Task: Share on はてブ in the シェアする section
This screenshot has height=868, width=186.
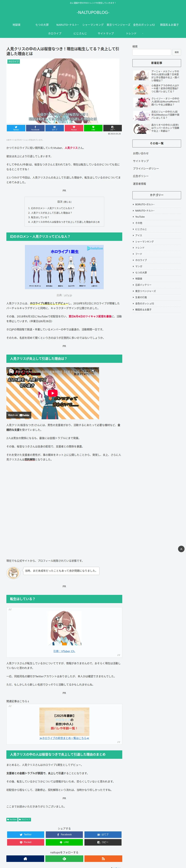Action: 103,834
